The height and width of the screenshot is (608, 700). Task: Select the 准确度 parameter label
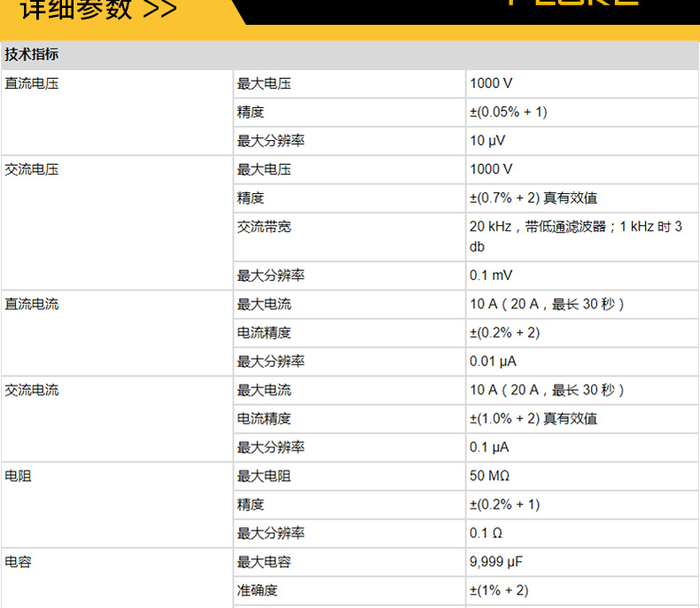(257, 590)
